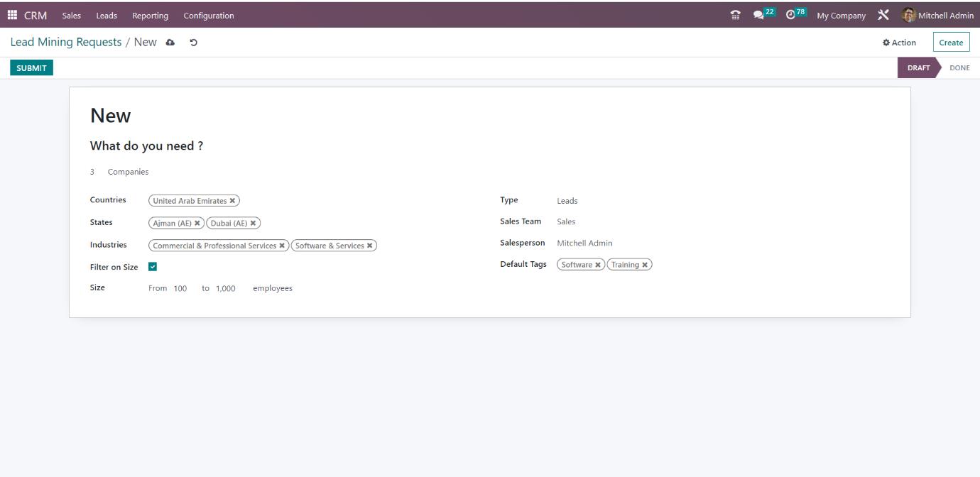Screen dimensions: 980x477
Task: Open the Action gear dropdown
Action: (x=899, y=43)
